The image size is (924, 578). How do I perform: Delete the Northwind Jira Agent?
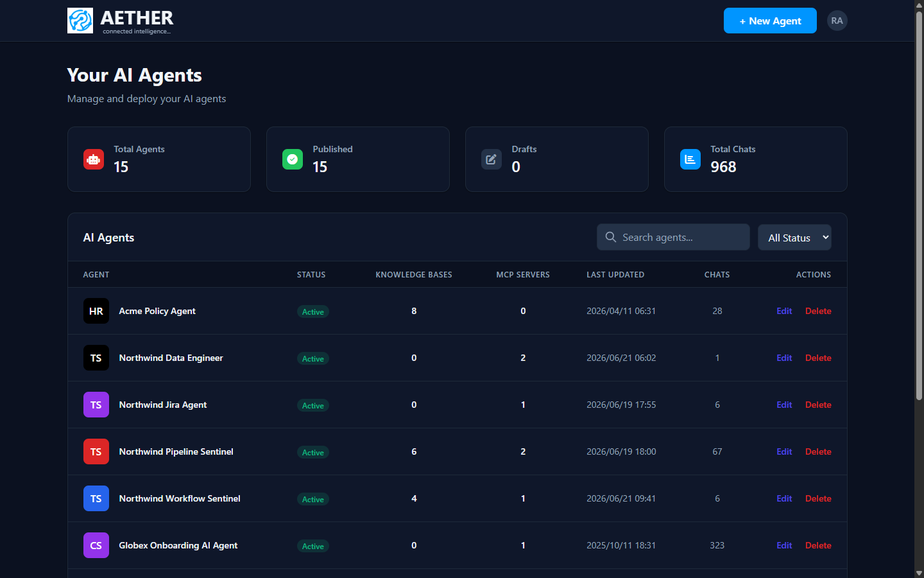(818, 405)
